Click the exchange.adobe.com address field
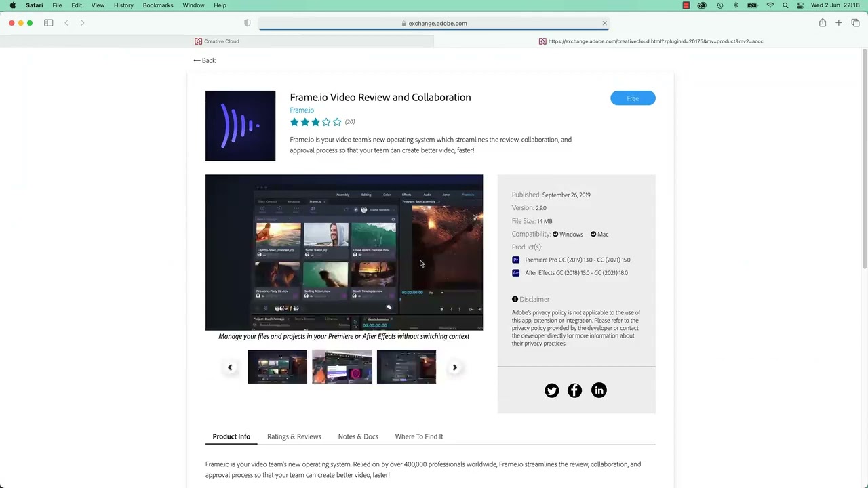 pyautogui.click(x=434, y=23)
